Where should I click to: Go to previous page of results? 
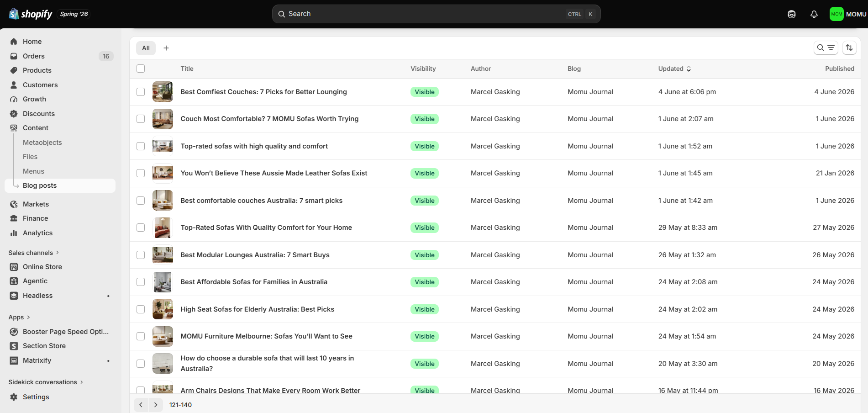(x=141, y=405)
